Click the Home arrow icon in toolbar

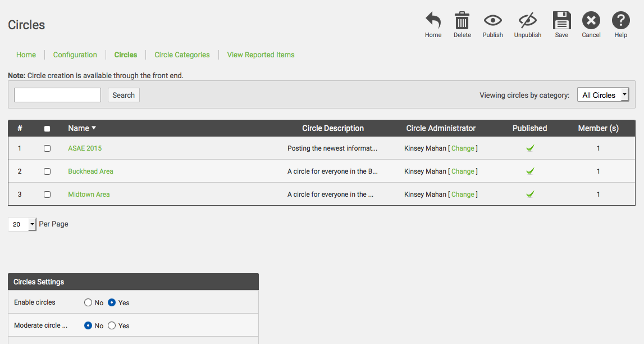tap(433, 21)
